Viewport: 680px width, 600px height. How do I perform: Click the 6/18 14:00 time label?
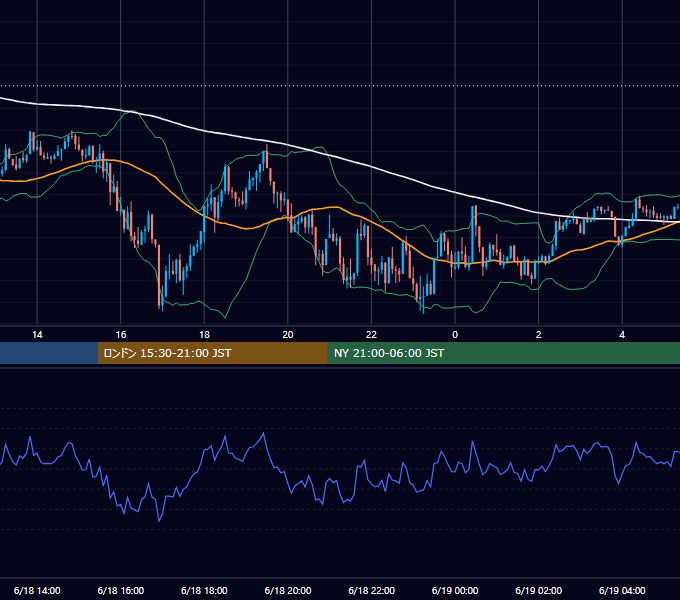point(37,590)
